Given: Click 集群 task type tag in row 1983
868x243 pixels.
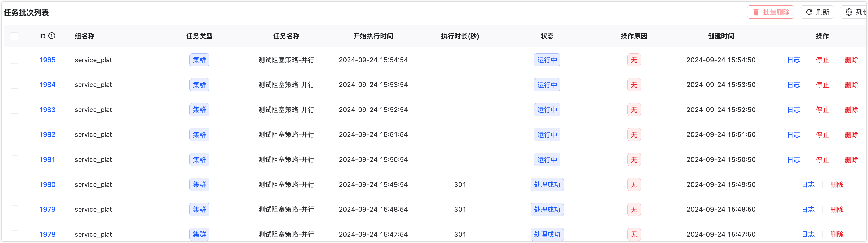Looking at the screenshot, I should 199,110.
